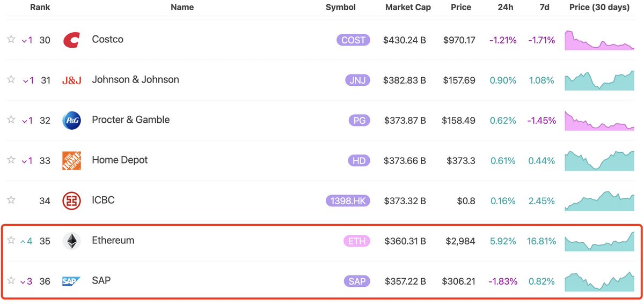Click SAP 24h change -1.83%
Viewport: 644px width, 305px height.
pyautogui.click(x=503, y=281)
